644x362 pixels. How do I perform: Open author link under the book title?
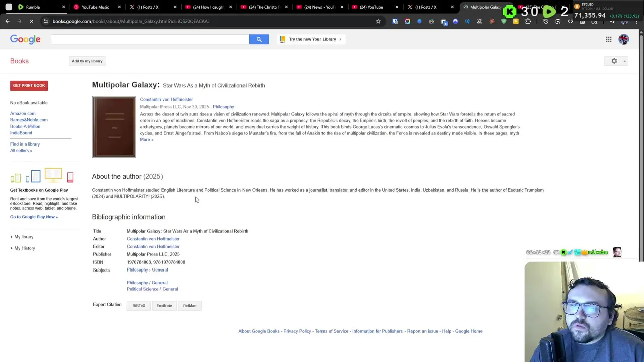[167, 99]
